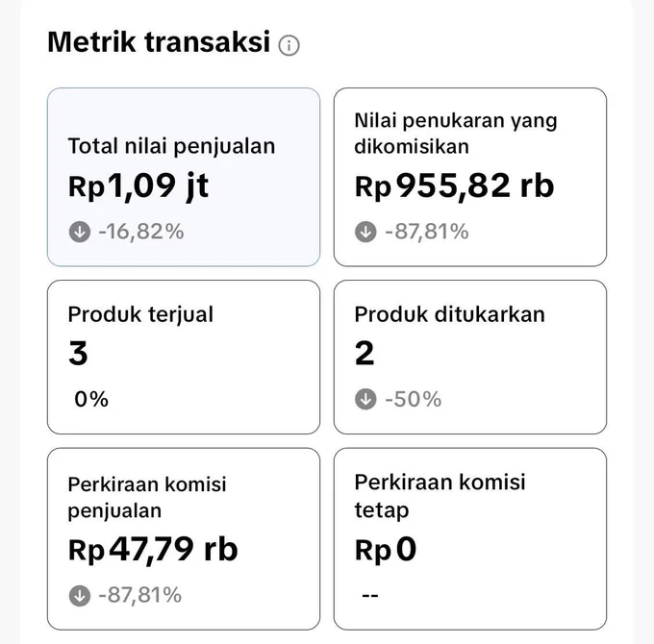
Task: Open the Perkiraan komisi tetap card
Action: click(470, 539)
